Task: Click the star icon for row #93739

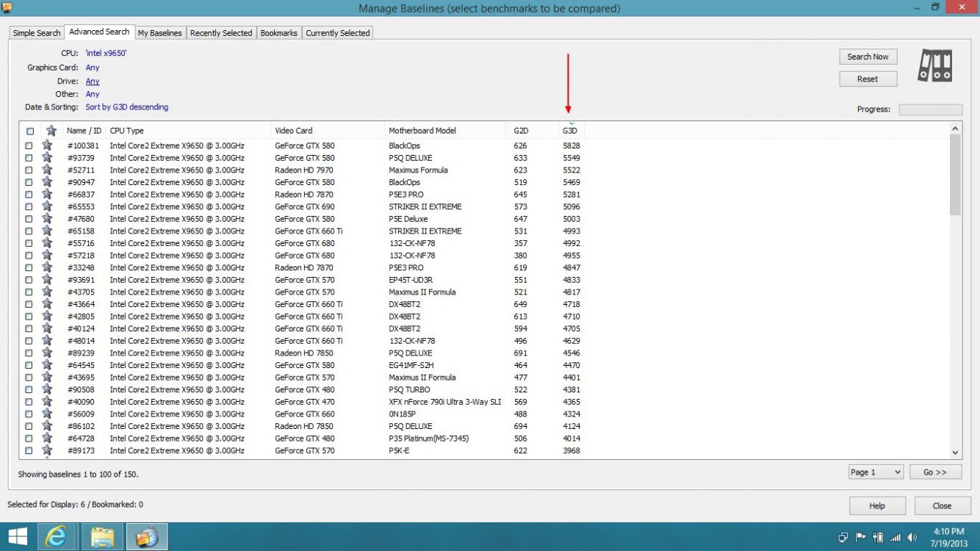Action: [48, 158]
